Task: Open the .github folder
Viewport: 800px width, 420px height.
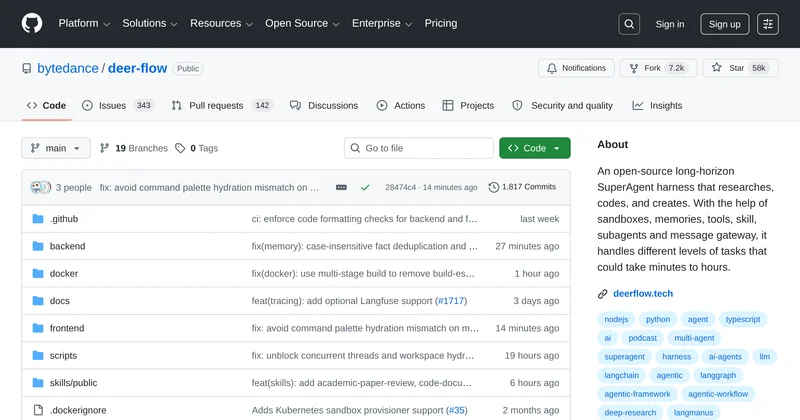Action: point(64,219)
